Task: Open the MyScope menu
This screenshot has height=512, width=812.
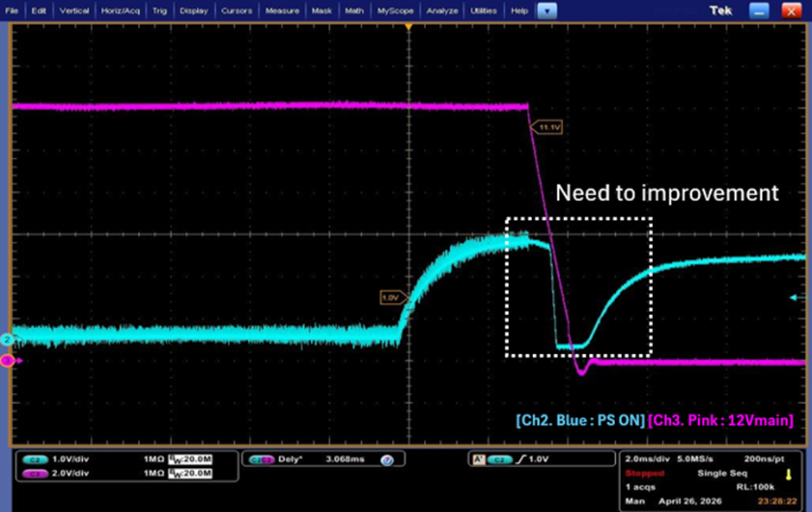Action: (x=395, y=10)
